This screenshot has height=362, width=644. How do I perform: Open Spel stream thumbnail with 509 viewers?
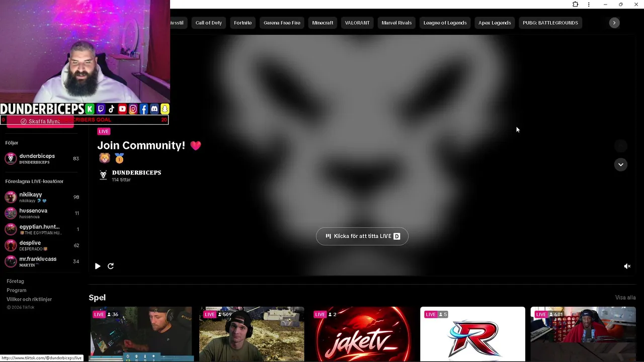[252, 334]
